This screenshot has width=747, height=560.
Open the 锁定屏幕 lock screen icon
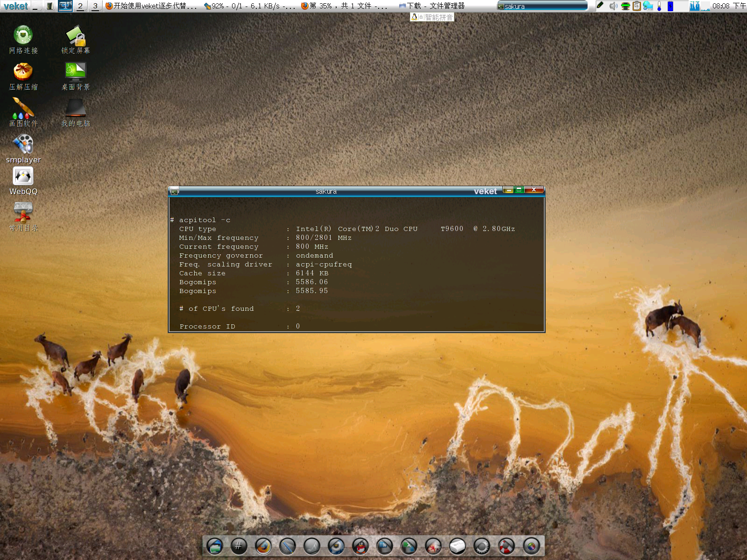coord(76,40)
